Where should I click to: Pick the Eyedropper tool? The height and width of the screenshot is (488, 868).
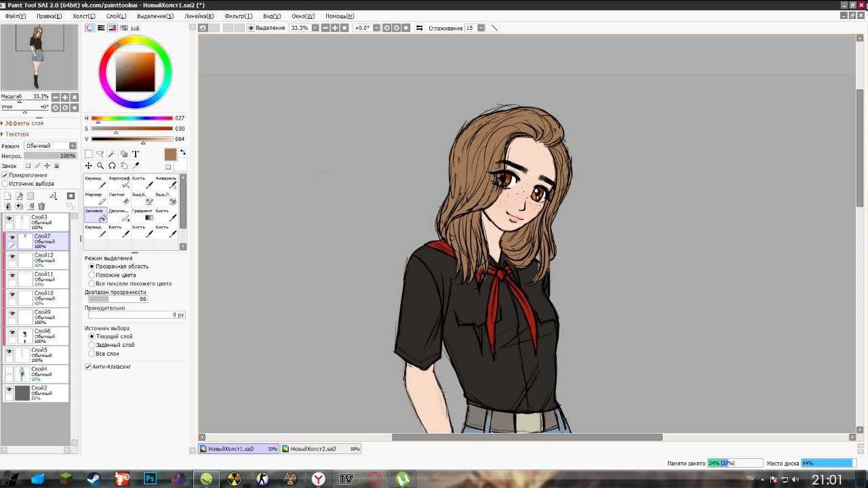(x=135, y=165)
